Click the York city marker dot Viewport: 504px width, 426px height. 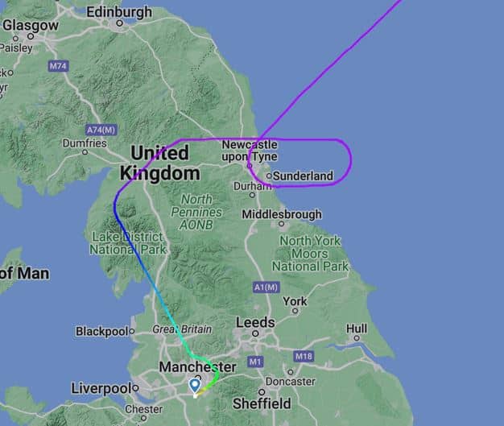click(295, 311)
